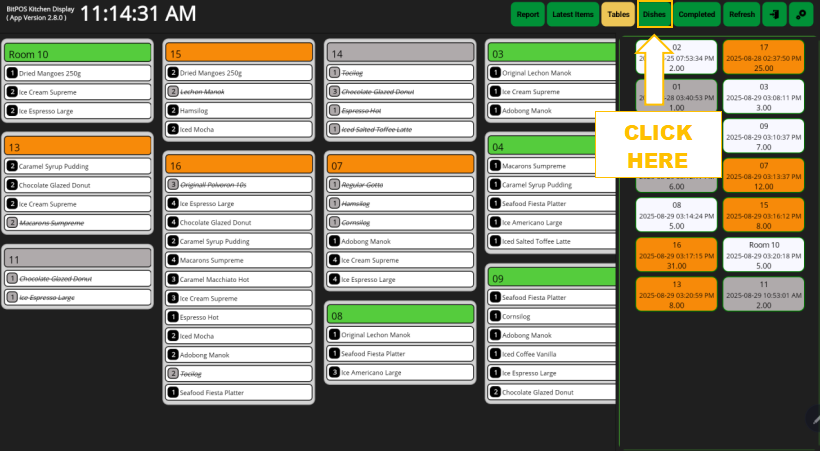Click quantity badge next to Cornsilog in order 09
Image resolution: width=820 pixels, height=451 pixels.
click(x=495, y=316)
